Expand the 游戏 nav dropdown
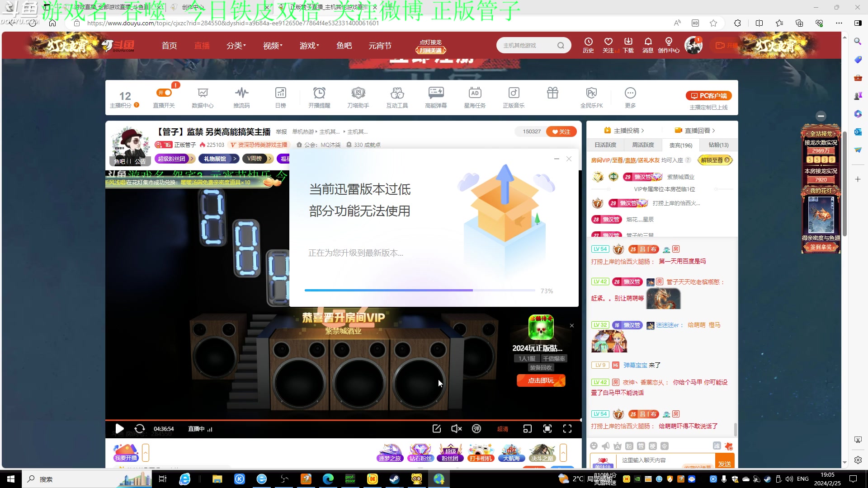The width and height of the screenshot is (868, 488). pyautogui.click(x=309, y=46)
